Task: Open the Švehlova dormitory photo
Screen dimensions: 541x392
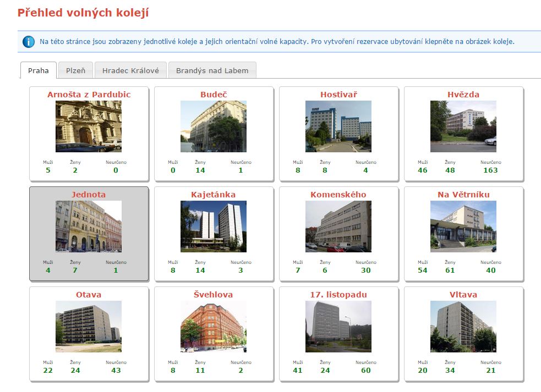Action: 214,327
